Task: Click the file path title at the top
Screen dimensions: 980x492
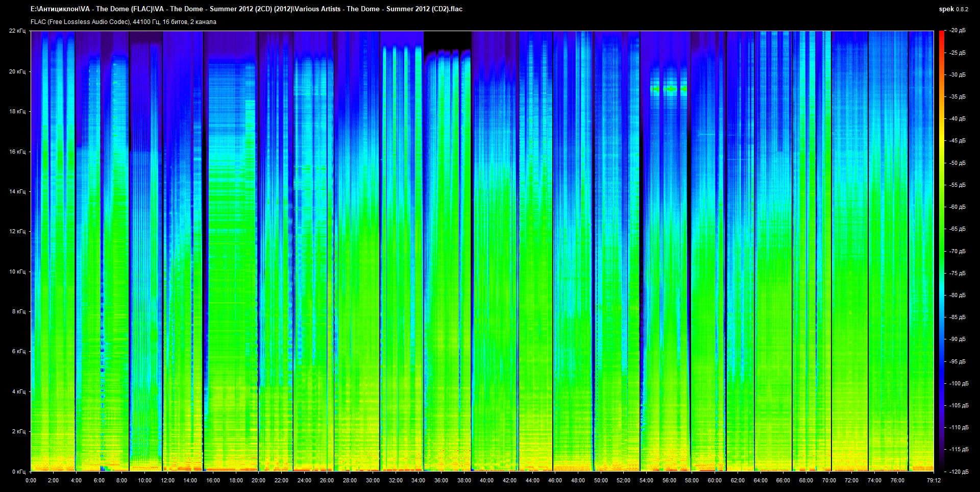Action: tap(246, 9)
